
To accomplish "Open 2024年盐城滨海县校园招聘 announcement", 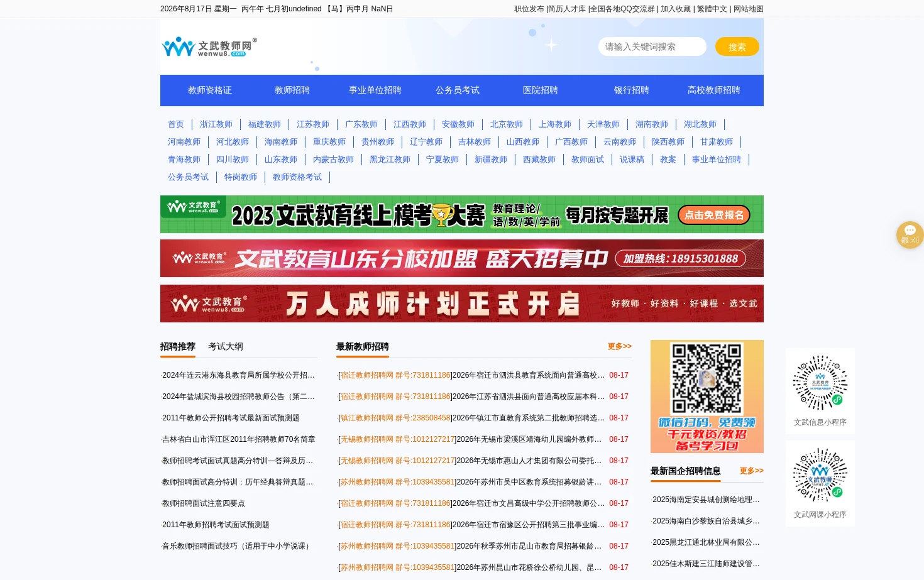I will [239, 397].
